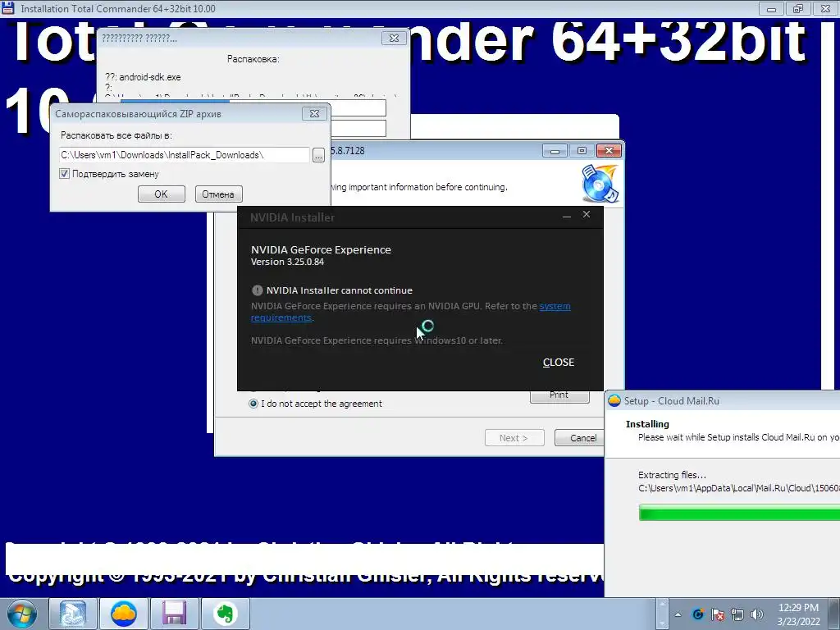This screenshot has width=840, height=630.
Task: Click the Cloud Mail.Ru install progress bar
Action: (x=739, y=512)
